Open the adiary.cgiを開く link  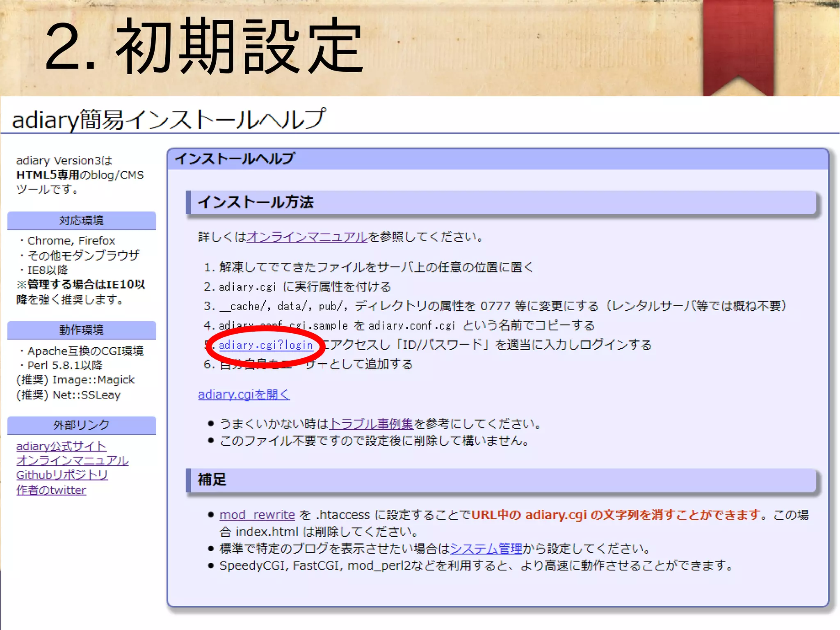click(x=244, y=394)
